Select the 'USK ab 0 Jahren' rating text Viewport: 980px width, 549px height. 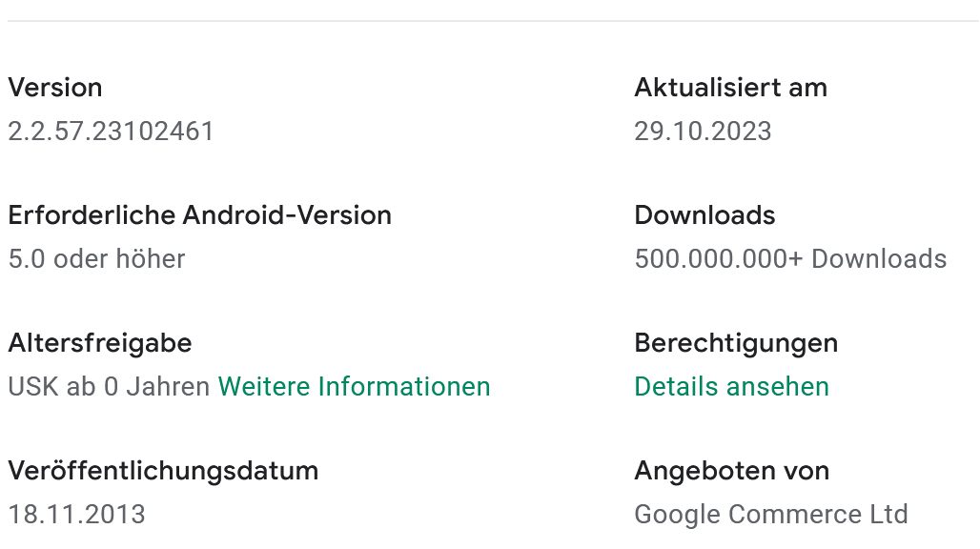pyautogui.click(x=109, y=387)
